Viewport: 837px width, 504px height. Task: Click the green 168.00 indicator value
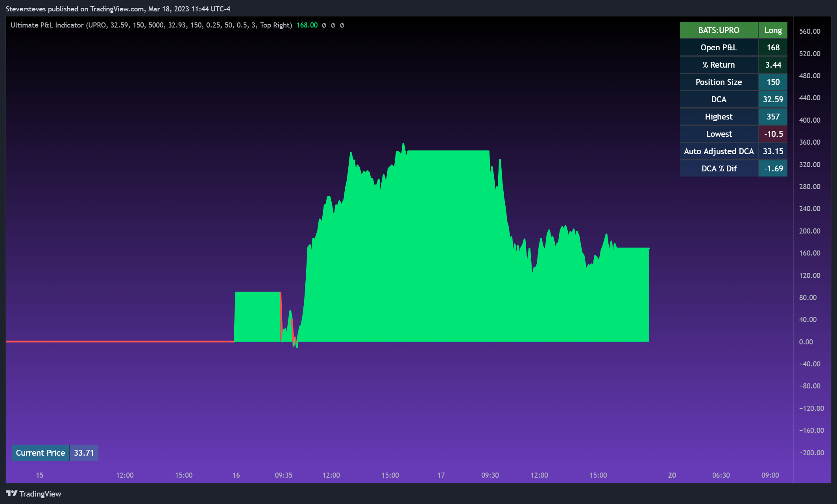[x=307, y=25]
